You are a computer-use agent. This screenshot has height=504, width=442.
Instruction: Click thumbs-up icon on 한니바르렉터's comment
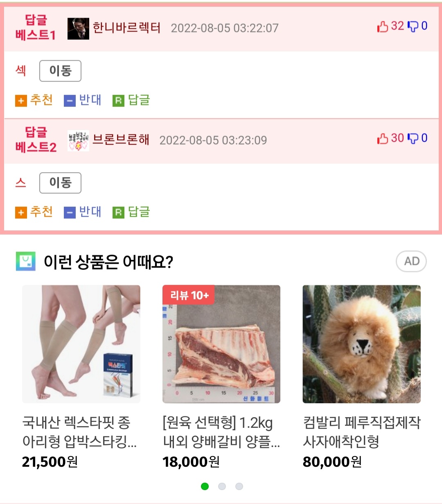point(382,27)
